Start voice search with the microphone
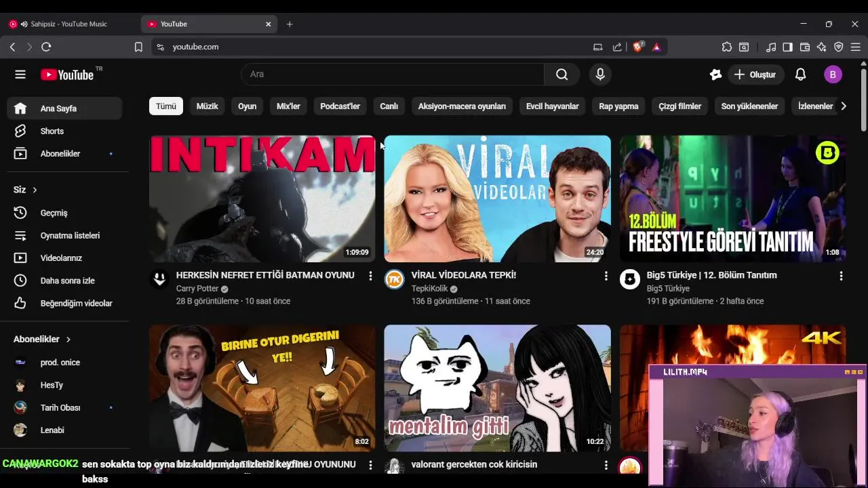868x488 pixels. click(600, 75)
